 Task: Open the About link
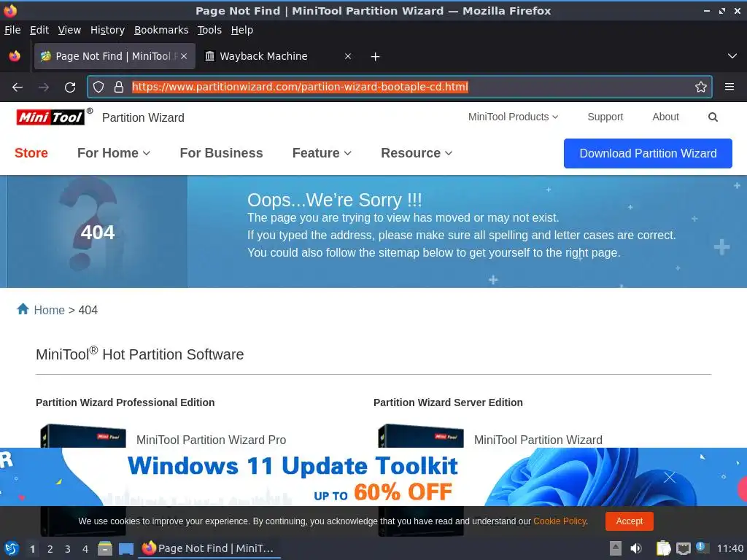(x=665, y=117)
